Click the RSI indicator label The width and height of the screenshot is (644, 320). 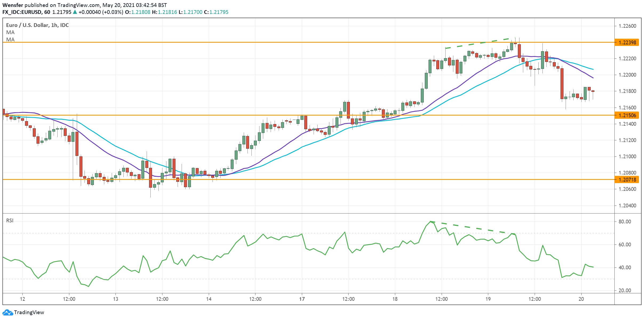[10, 220]
